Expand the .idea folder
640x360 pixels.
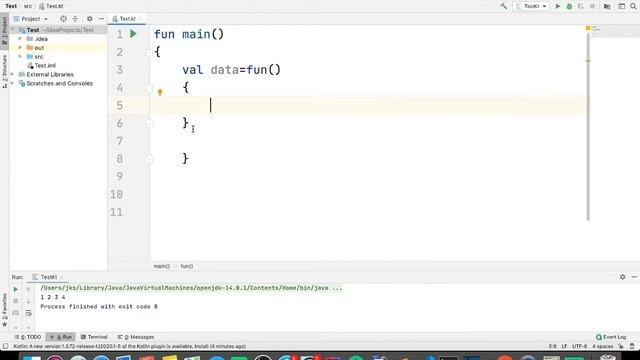(20, 39)
